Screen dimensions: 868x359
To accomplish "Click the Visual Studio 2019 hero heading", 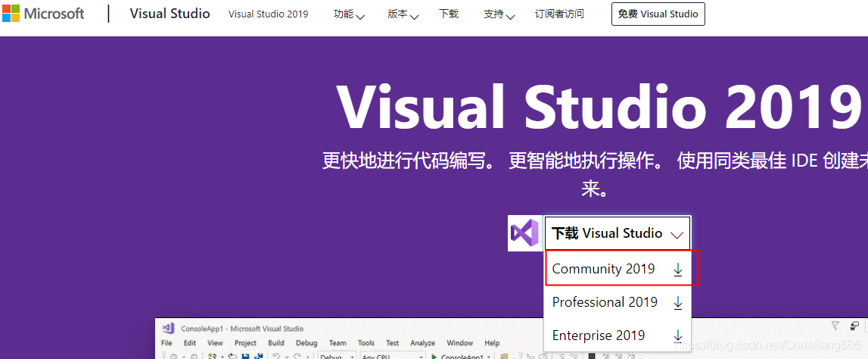I will tap(599, 107).
